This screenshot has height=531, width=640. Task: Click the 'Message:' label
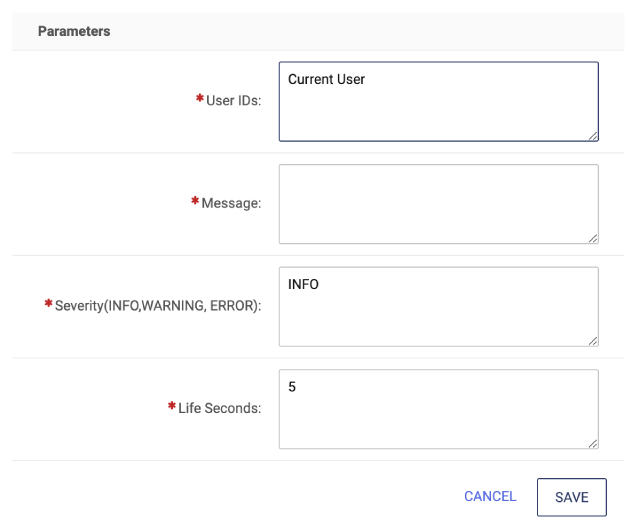click(231, 203)
